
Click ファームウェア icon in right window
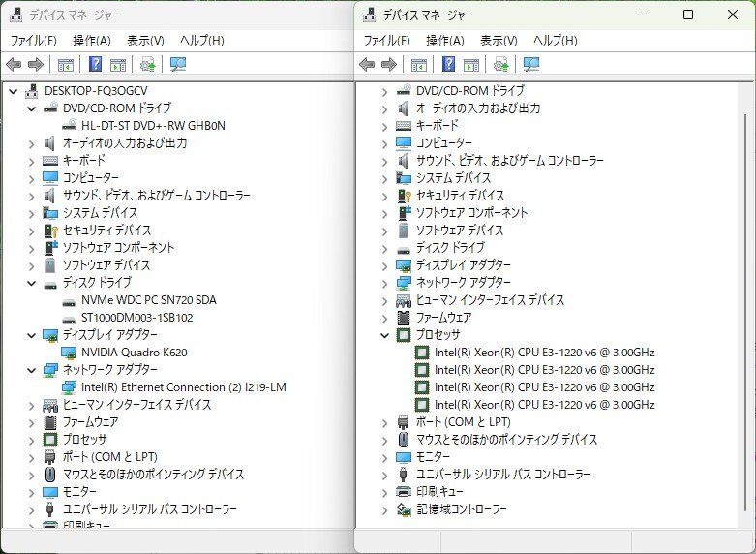click(x=404, y=318)
